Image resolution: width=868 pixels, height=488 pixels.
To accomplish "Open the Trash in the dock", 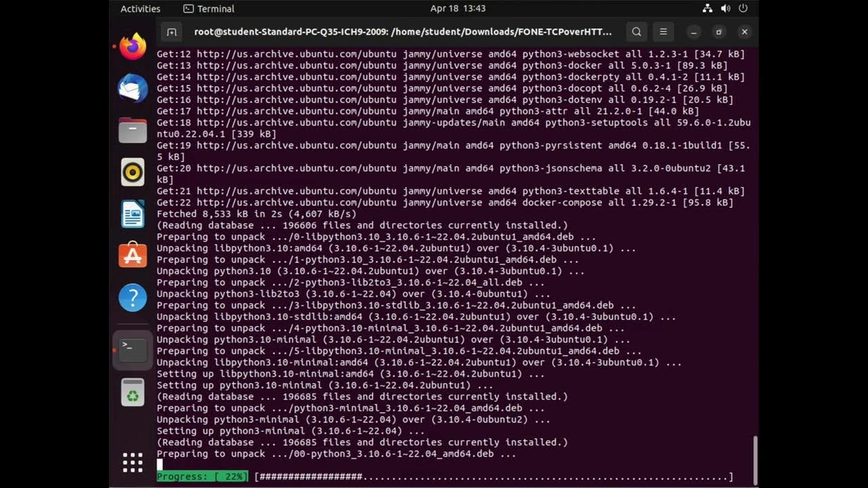I will (133, 392).
